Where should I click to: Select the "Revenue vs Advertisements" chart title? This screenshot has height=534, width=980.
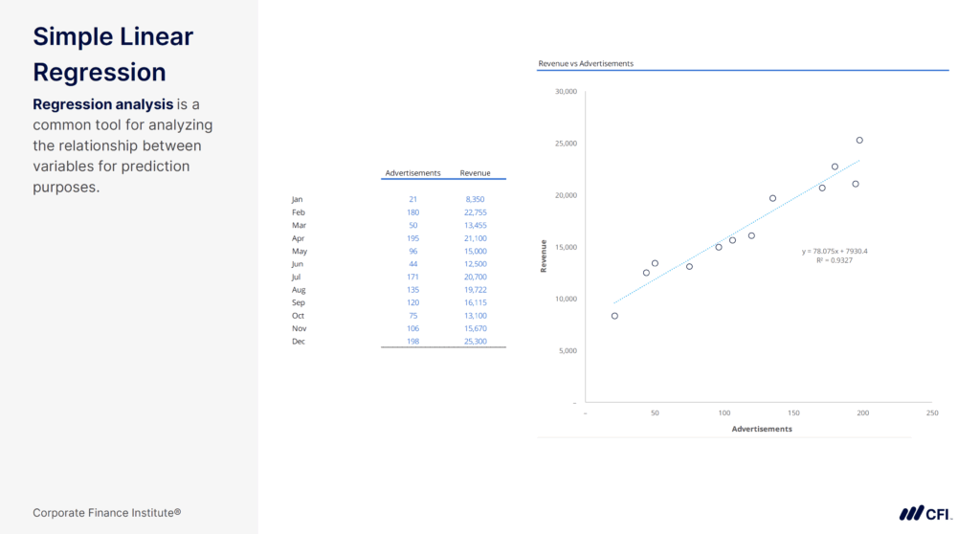pos(586,64)
